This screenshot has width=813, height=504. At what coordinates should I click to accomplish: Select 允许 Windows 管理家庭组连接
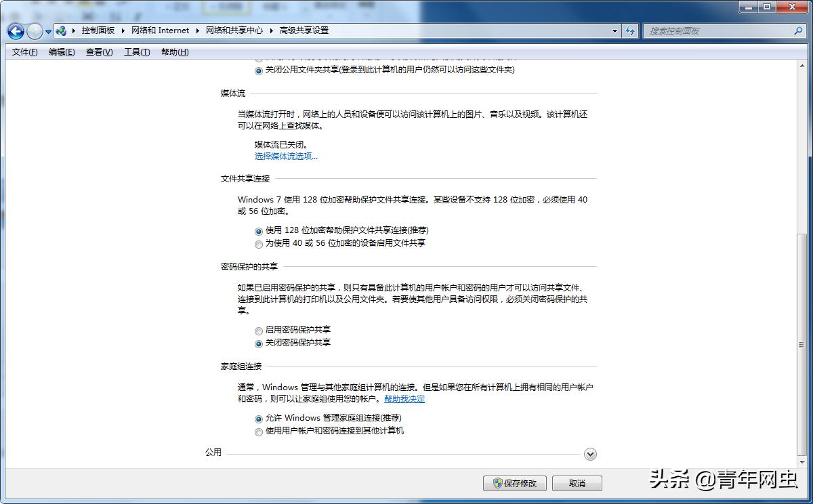259,419
